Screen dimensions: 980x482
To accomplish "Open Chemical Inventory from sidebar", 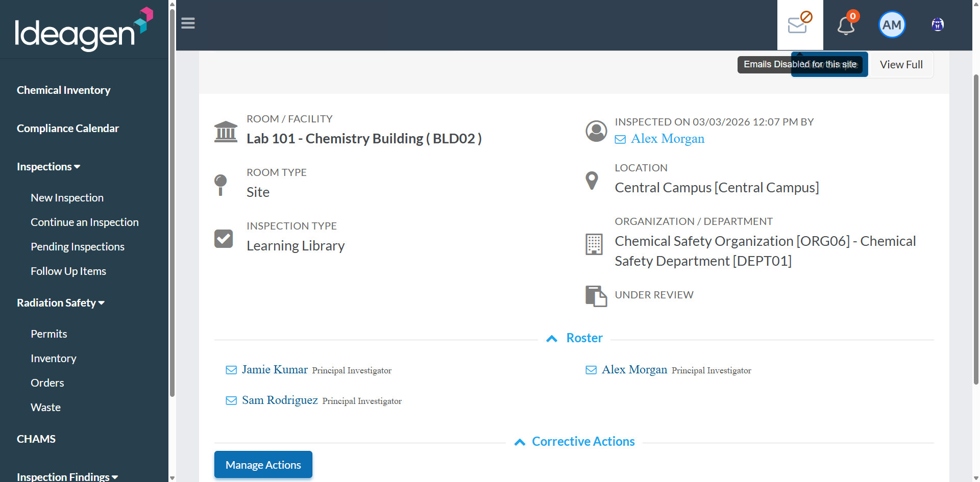I will tap(64, 90).
